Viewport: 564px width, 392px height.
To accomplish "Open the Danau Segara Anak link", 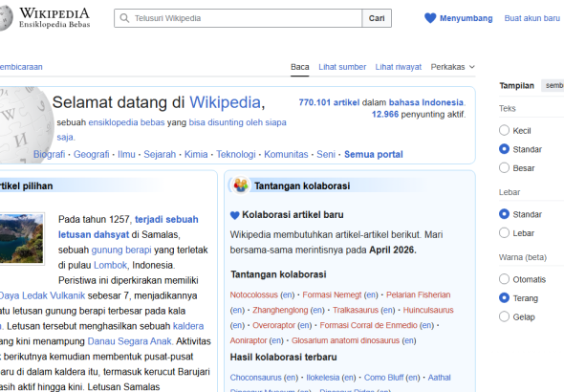I will [x=129, y=341].
